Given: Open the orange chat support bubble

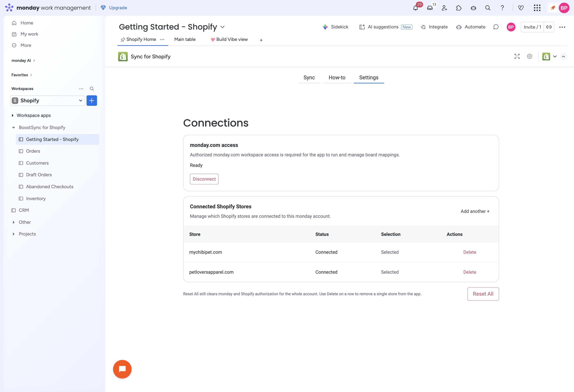Looking at the screenshot, I should click(x=122, y=369).
